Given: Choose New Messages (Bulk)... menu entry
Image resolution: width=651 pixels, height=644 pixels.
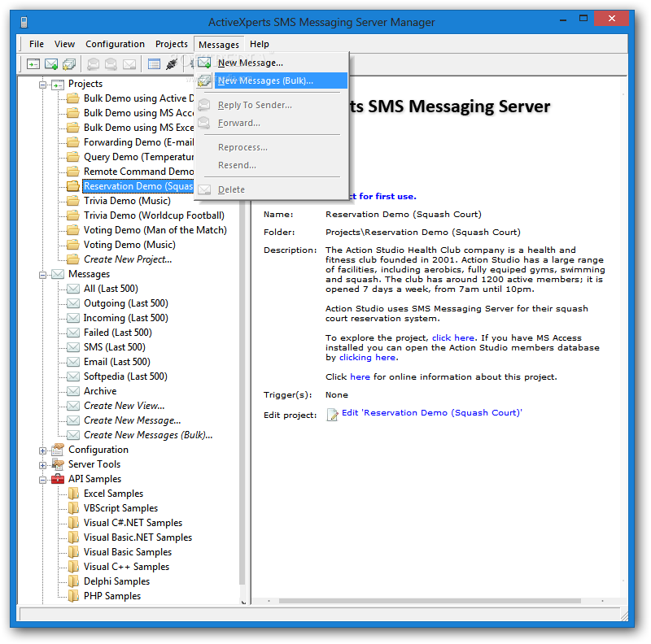Looking at the screenshot, I should click(x=272, y=80).
